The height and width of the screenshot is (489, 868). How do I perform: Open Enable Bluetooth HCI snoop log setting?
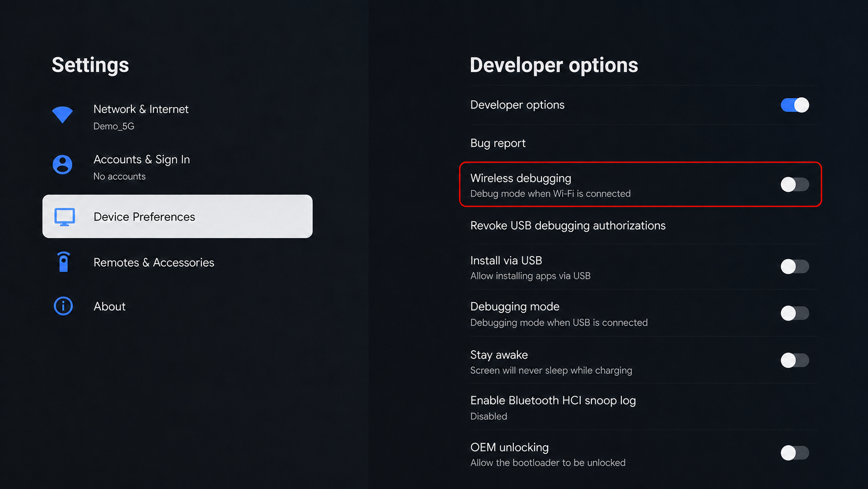pyautogui.click(x=644, y=407)
